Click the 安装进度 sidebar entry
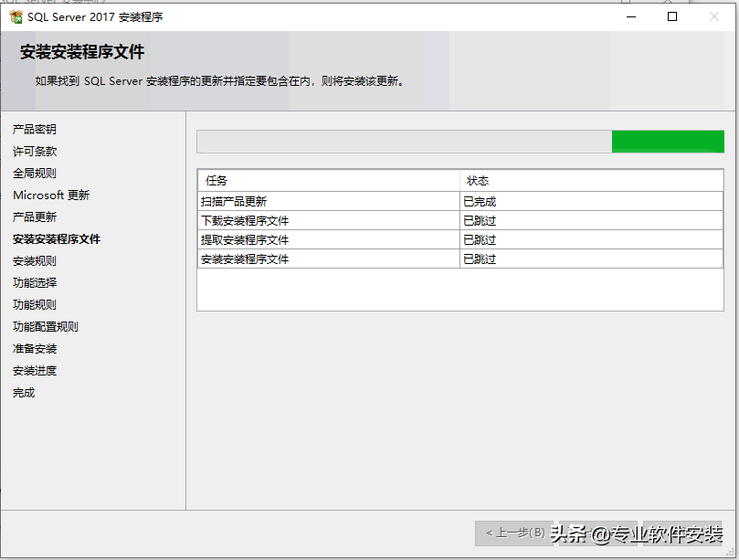 click(35, 371)
